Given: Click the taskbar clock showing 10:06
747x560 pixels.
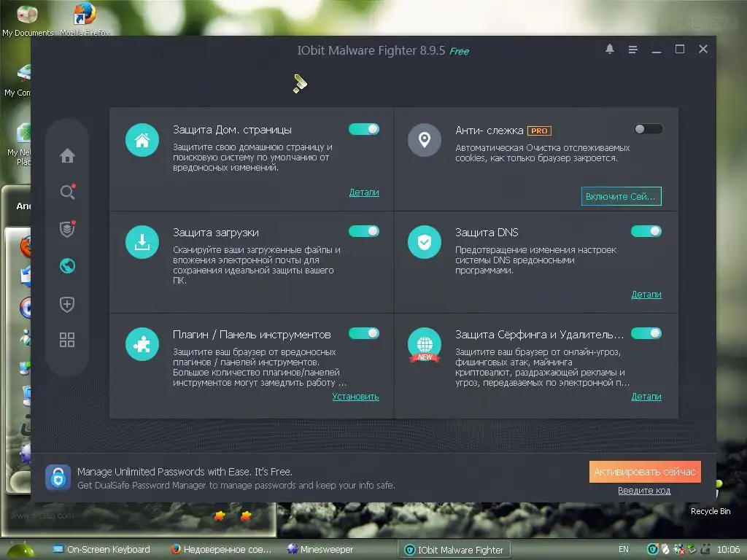Looking at the screenshot, I should 728,550.
